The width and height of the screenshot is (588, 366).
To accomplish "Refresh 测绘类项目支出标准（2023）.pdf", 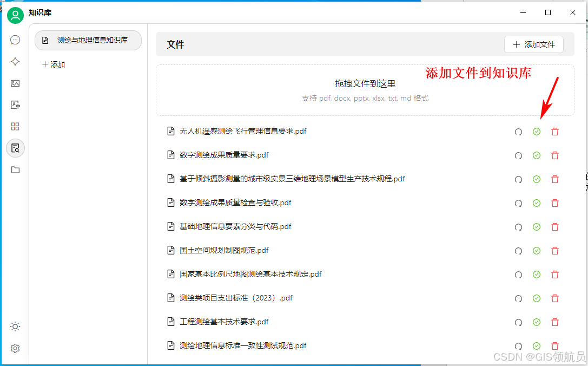I will (518, 299).
